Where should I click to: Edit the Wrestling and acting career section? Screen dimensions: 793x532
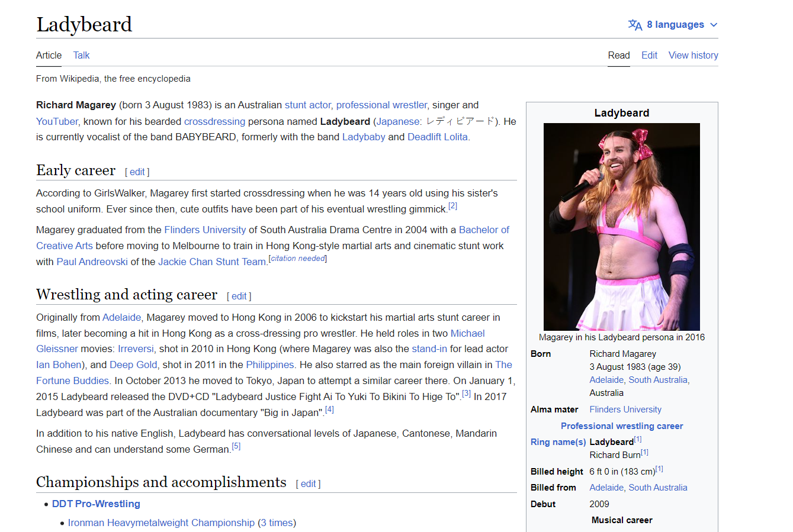click(x=239, y=296)
